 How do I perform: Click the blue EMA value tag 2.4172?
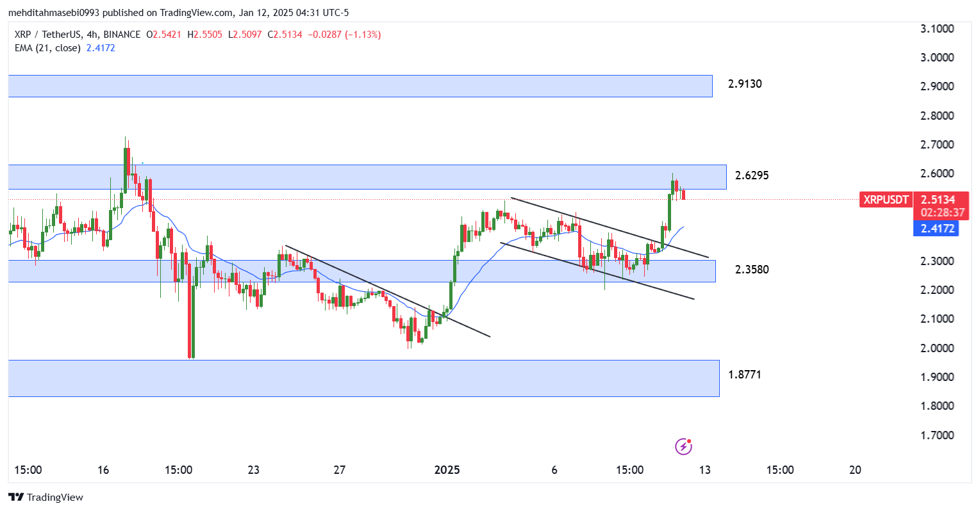936,228
